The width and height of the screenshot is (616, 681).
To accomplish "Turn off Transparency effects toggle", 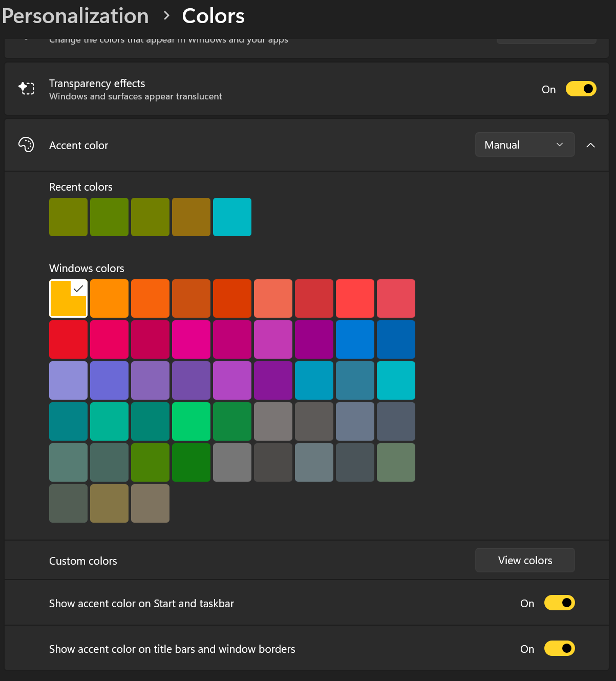I will click(581, 89).
